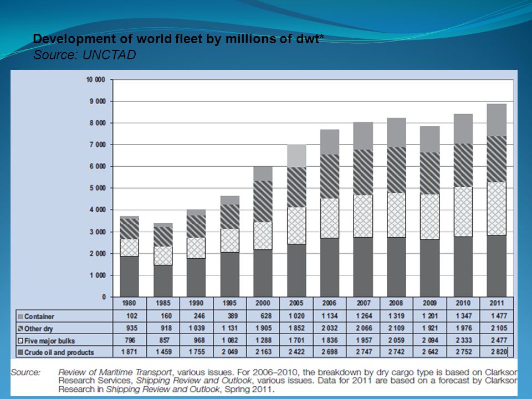Select the 2009 crude oil bar segment
532x399 pixels.
click(430, 268)
